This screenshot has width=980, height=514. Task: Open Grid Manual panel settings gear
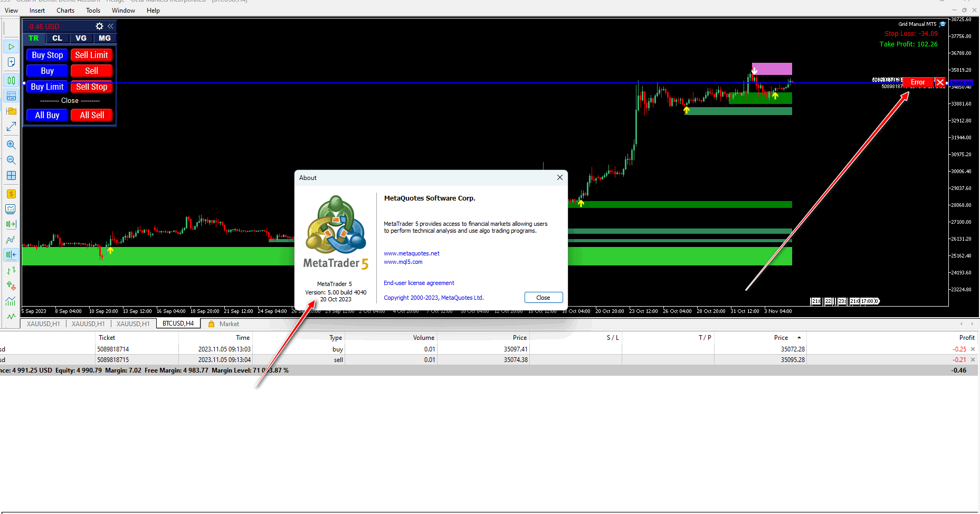click(99, 26)
